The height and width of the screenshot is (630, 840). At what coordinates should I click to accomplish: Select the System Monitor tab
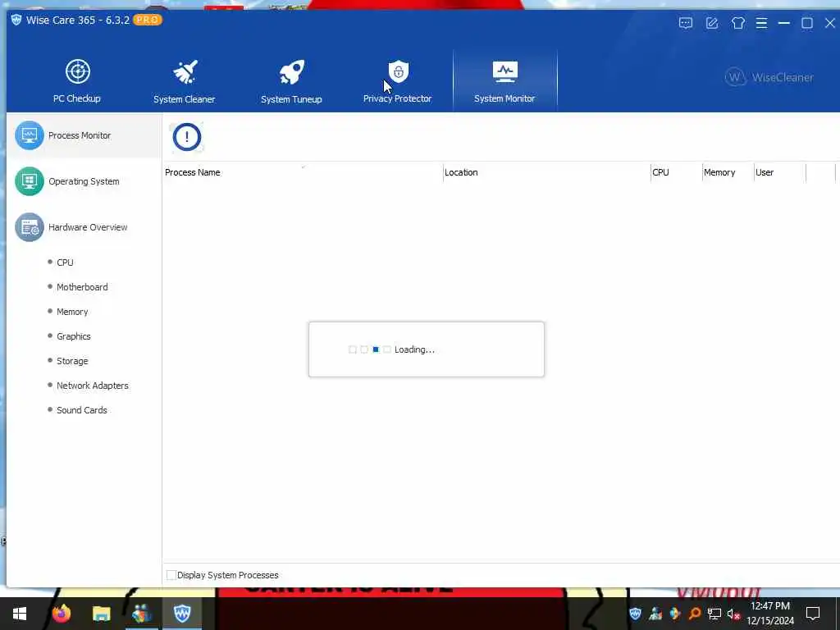click(x=504, y=81)
